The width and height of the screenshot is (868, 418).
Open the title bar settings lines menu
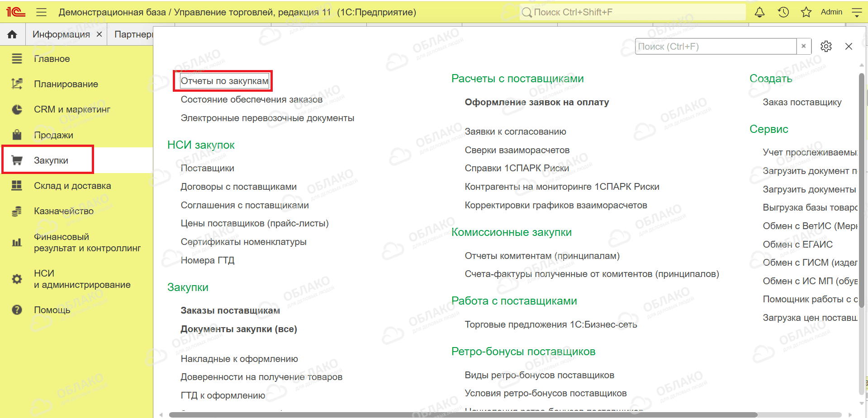tap(857, 12)
